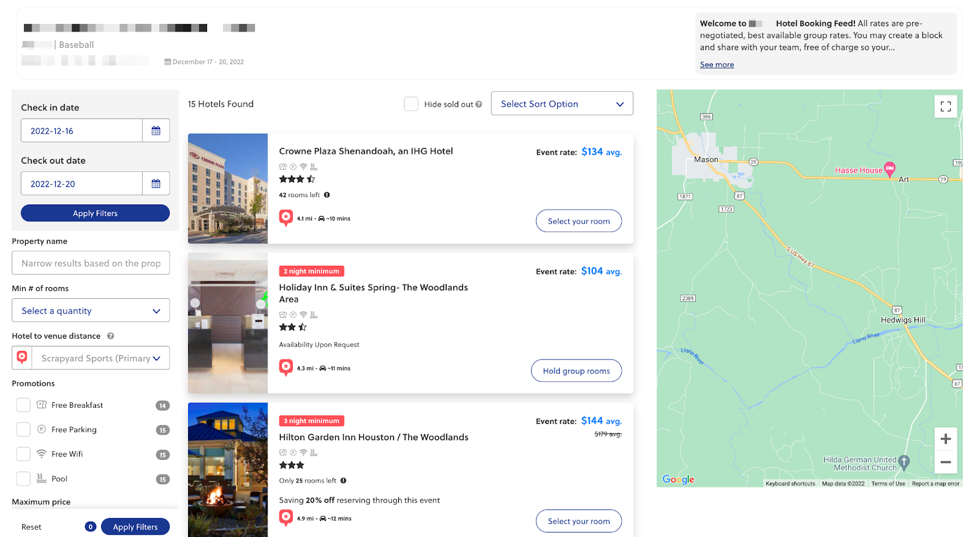980x537 pixels.
Task: Click the Hedwigs Hill label on the map
Action: (903, 320)
